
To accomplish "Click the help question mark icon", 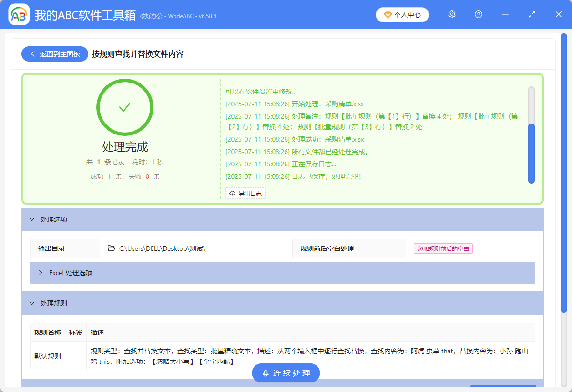I will coord(478,14).
